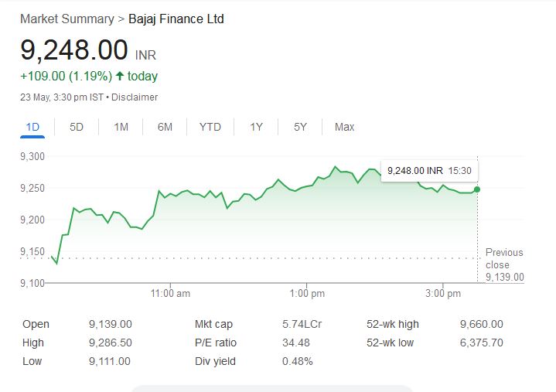Click the Mkt cap value 5.74LCr
This screenshot has height=392, width=556.
tap(302, 324)
